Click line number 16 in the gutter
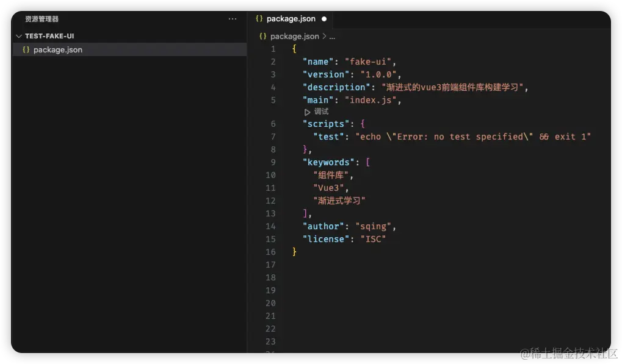This screenshot has height=364, width=622. pyautogui.click(x=270, y=252)
